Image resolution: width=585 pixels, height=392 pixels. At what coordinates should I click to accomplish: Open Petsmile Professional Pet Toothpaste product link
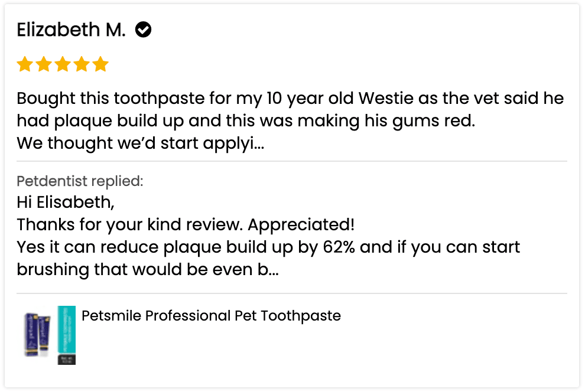[x=211, y=316]
